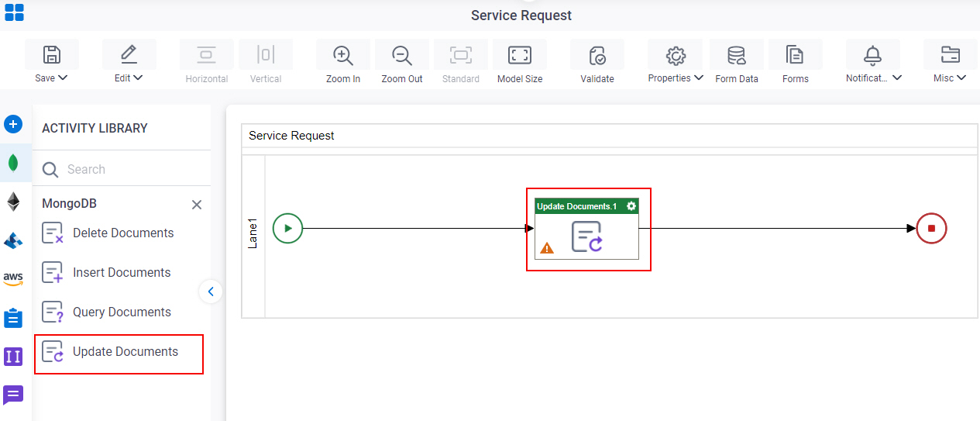
Task: Select the blue clipboard icon in sidebar
Action: (x=13, y=318)
